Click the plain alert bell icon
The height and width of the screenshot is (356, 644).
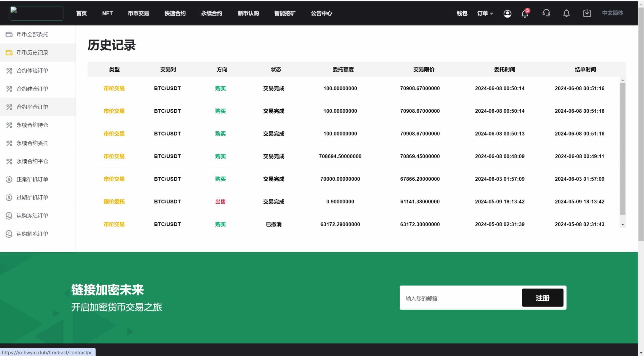tap(566, 13)
